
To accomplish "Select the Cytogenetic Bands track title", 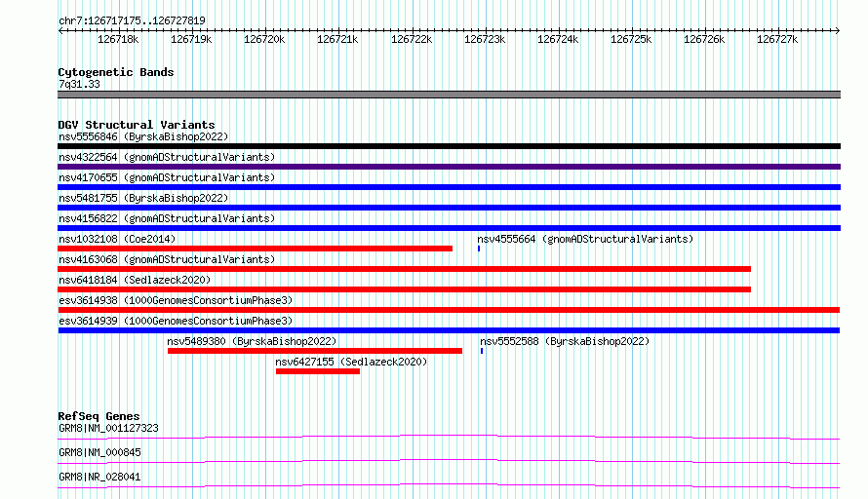I will click(116, 72).
